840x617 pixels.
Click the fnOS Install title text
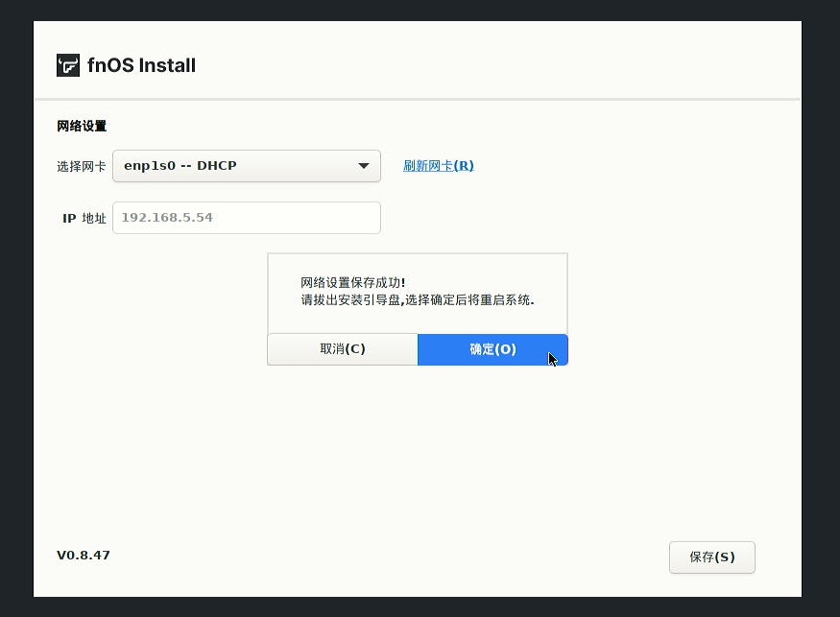pyautogui.click(x=141, y=65)
